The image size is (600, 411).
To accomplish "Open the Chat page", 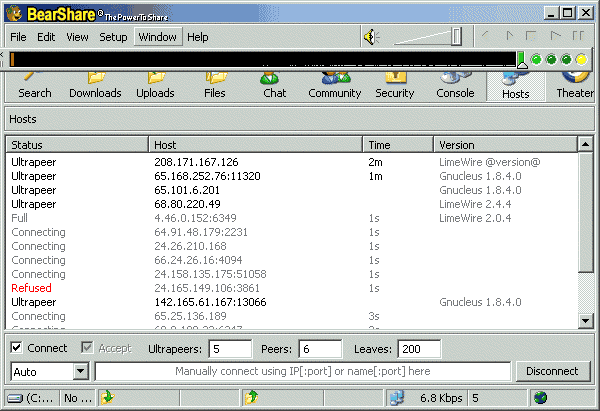I will pyautogui.click(x=274, y=86).
